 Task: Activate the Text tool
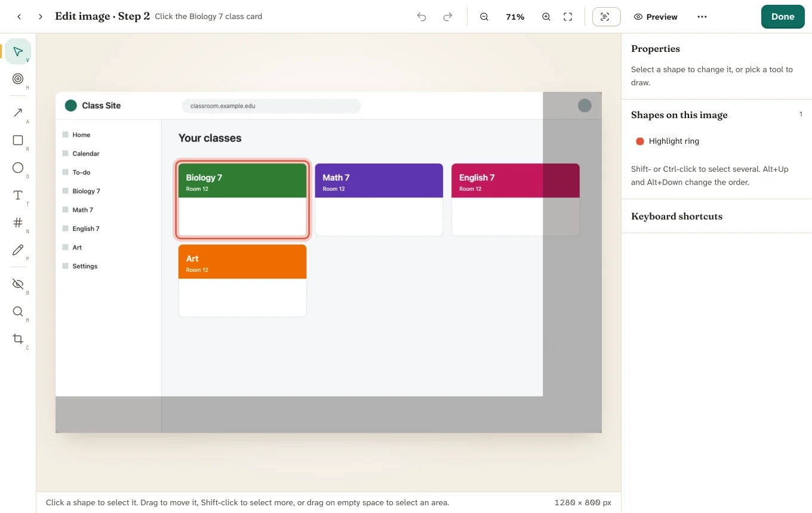(18, 195)
